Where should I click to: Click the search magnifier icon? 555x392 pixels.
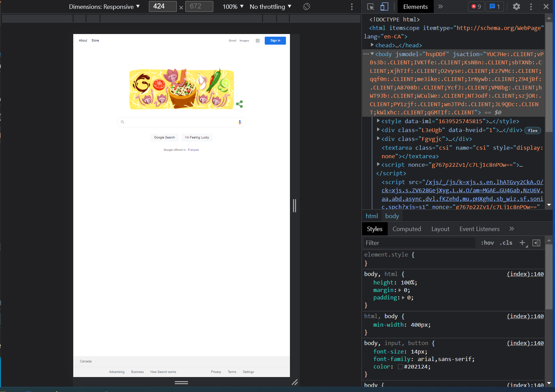coord(123,122)
